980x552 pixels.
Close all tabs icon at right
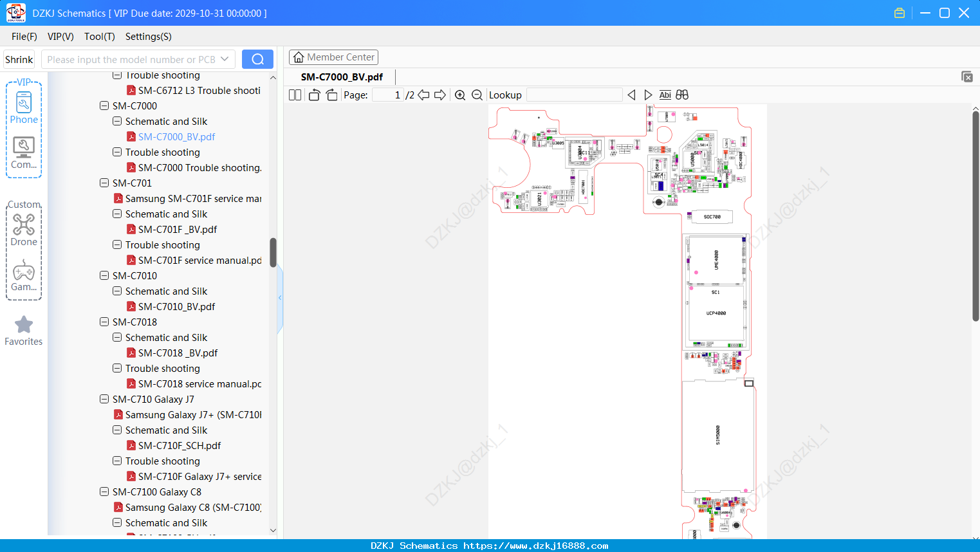pos(967,77)
